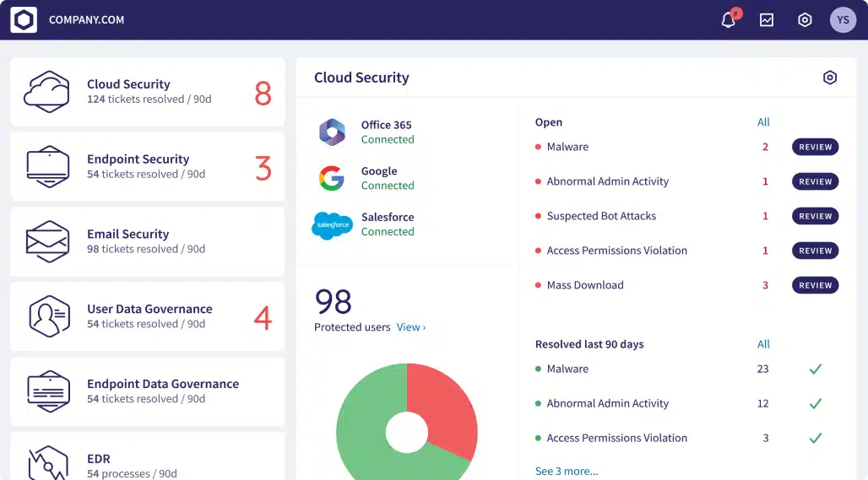Click checkmark beside resolved Abnormal Admin Activity

[816, 404]
